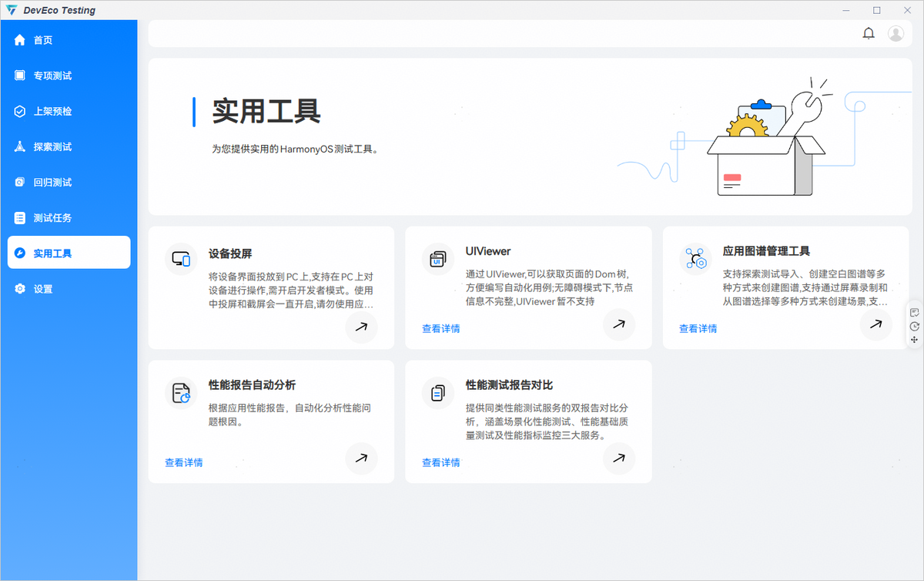Click the 性能测试报告对比 card icon
924x581 pixels.
pos(438,393)
